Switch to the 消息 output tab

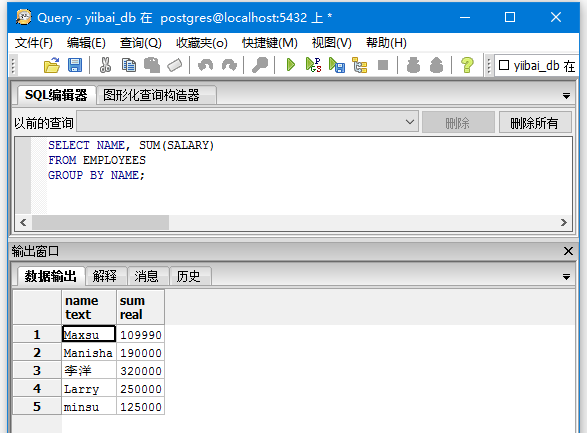146,277
